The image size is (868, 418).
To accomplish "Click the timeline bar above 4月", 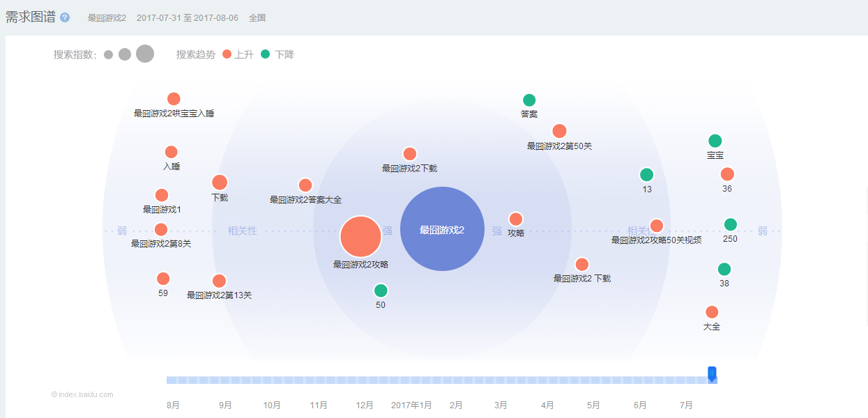I will point(547,380).
